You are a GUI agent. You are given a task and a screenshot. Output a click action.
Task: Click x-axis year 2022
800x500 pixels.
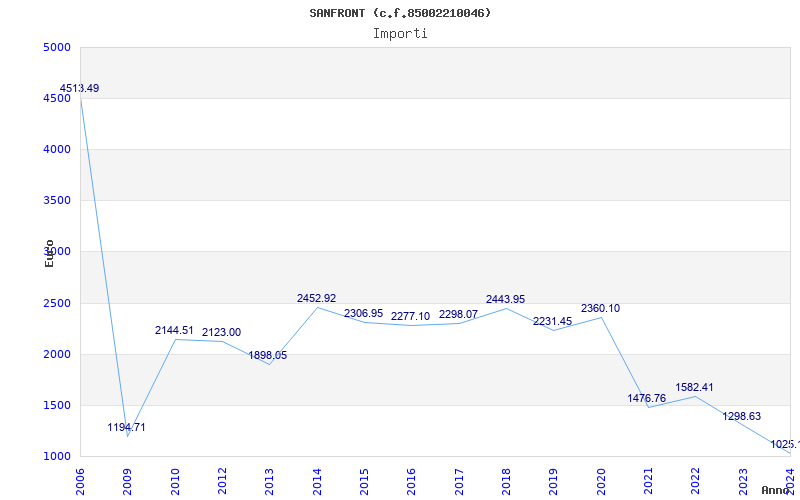click(696, 481)
